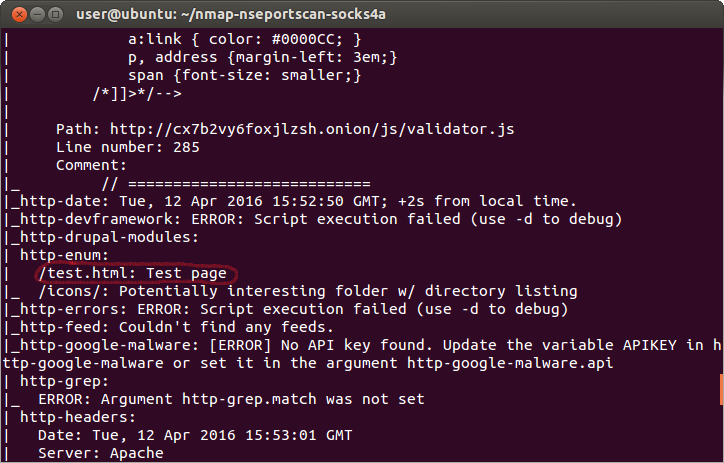The width and height of the screenshot is (724, 463).
Task: Click the 'Line number: 285' text
Action: point(128,147)
